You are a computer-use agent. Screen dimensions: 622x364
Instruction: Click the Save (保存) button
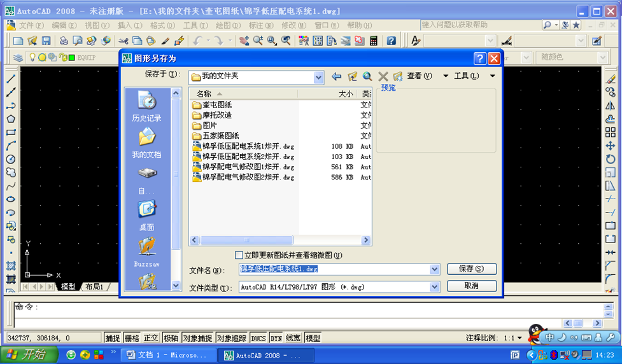[472, 269]
